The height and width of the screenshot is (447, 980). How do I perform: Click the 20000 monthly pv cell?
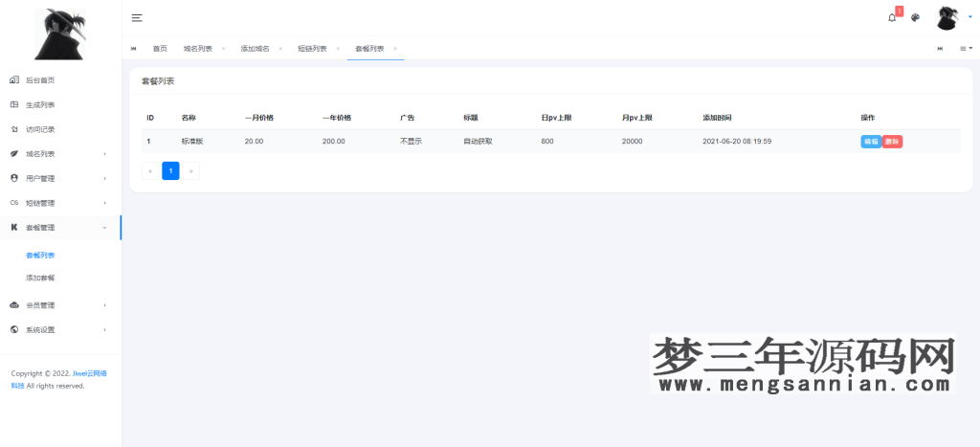(632, 142)
